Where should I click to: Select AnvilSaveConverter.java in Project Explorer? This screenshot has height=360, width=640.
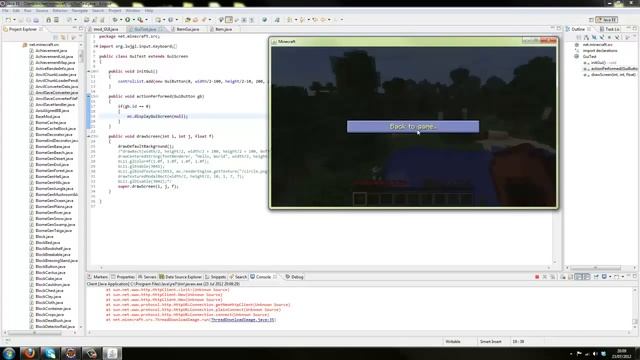(56, 93)
